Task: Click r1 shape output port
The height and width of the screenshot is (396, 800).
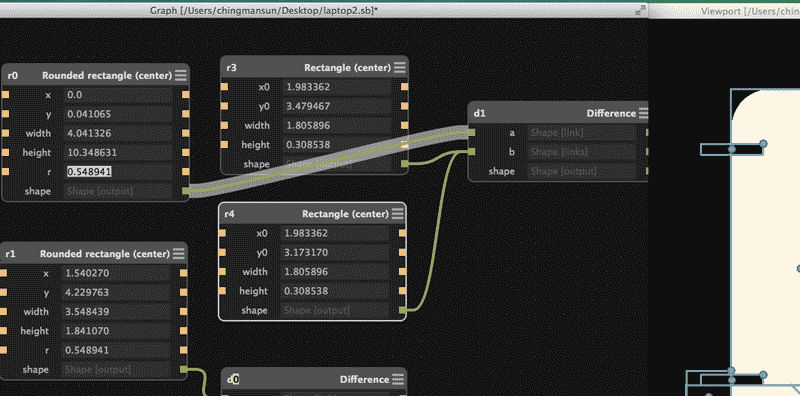Action: (184, 369)
